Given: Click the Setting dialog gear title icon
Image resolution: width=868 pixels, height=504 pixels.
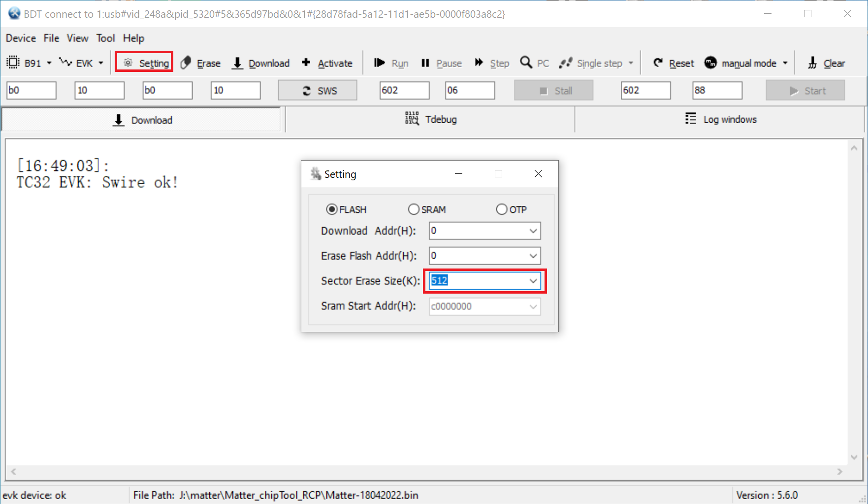Looking at the screenshot, I should pos(316,174).
